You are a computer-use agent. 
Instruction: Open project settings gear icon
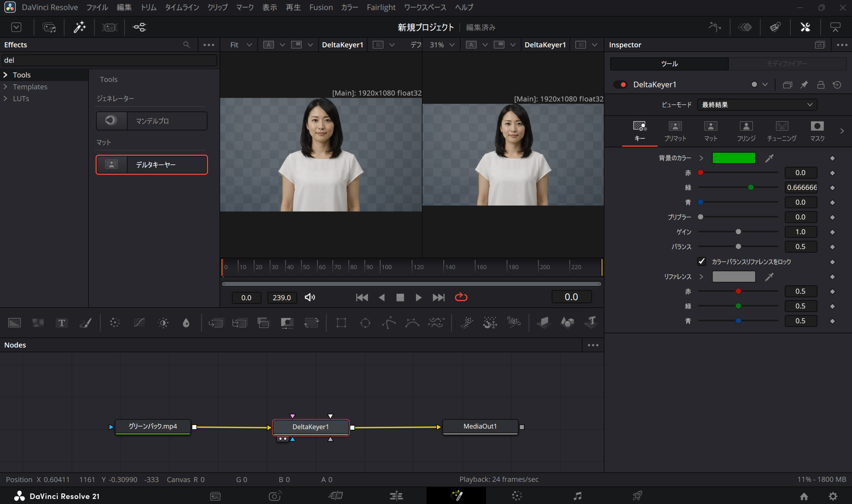(x=833, y=496)
